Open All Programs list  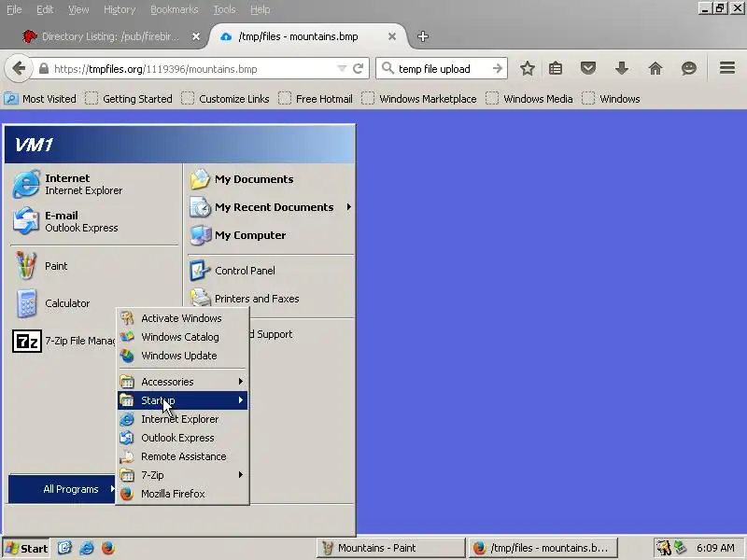pyautogui.click(x=62, y=489)
